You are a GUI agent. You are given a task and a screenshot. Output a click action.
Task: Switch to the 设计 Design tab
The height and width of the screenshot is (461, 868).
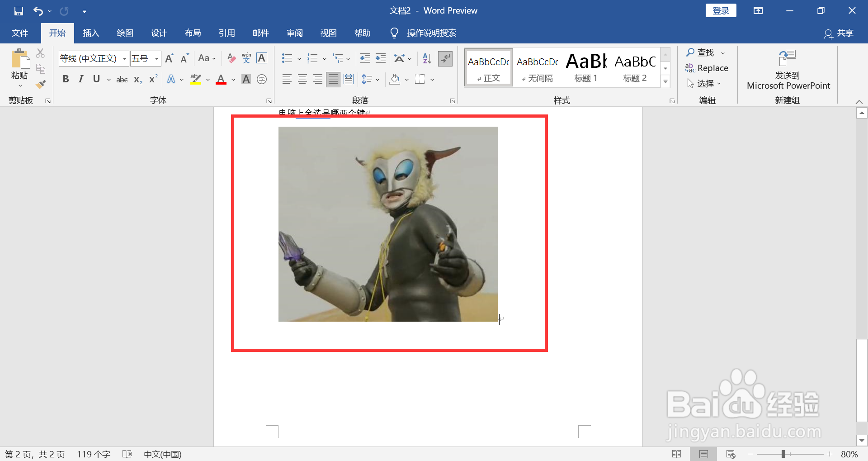tap(159, 33)
